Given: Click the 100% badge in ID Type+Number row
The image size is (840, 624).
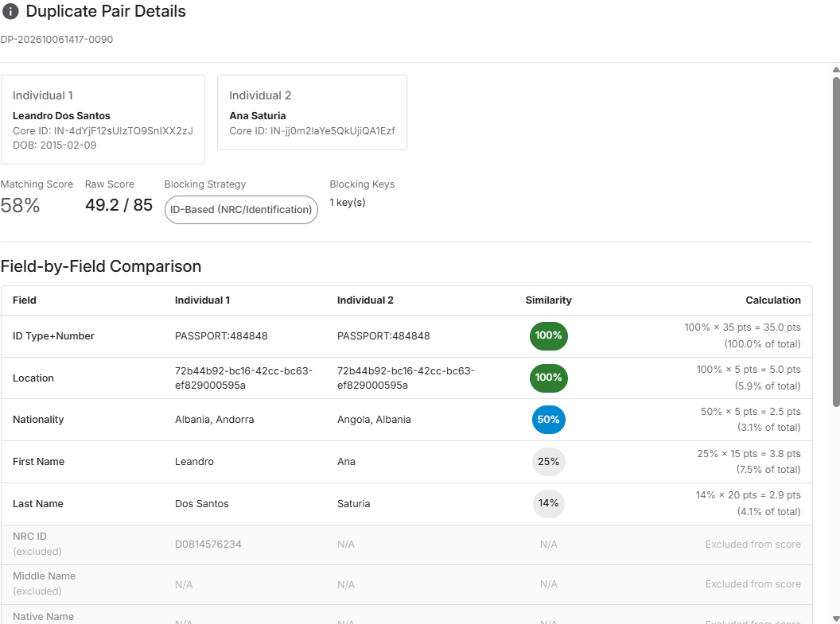Looking at the screenshot, I should click(x=549, y=336).
